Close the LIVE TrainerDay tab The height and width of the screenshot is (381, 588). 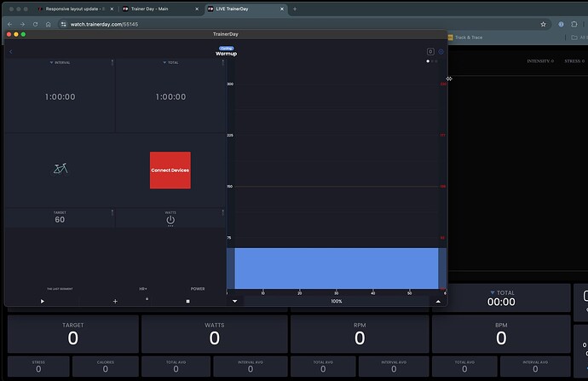click(x=282, y=9)
